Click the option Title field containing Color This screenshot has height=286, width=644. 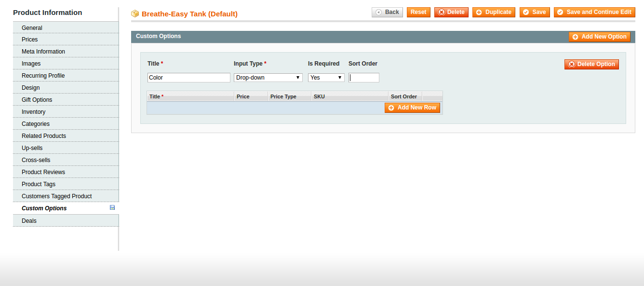coord(188,78)
